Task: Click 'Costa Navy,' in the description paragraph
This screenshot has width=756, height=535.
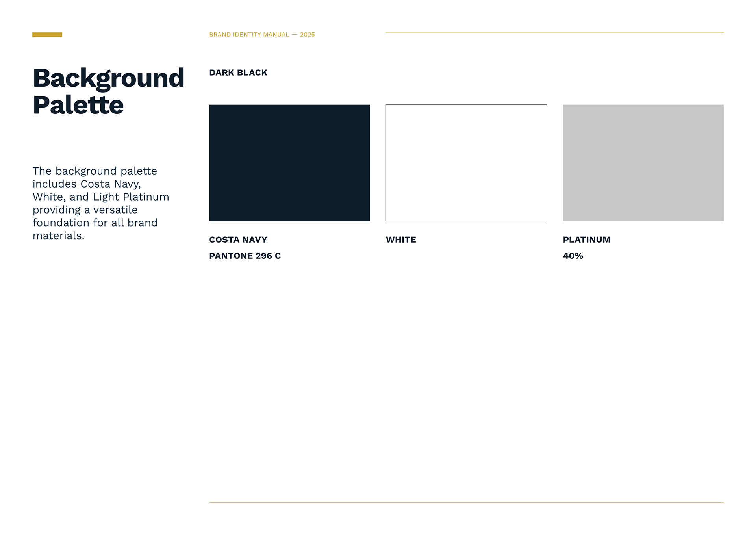Action: click(x=111, y=184)
